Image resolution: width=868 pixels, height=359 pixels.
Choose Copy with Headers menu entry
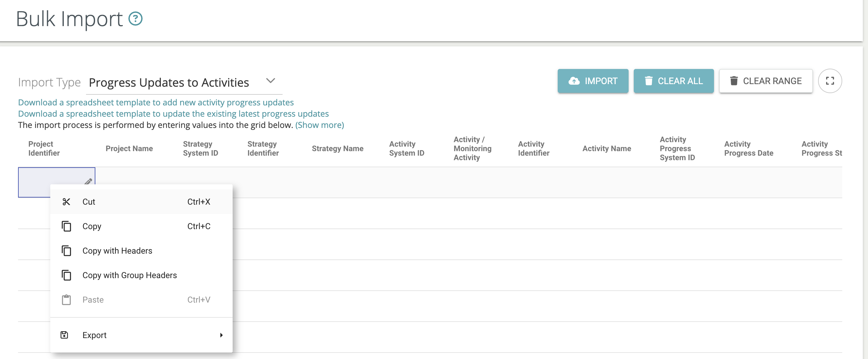117,251
